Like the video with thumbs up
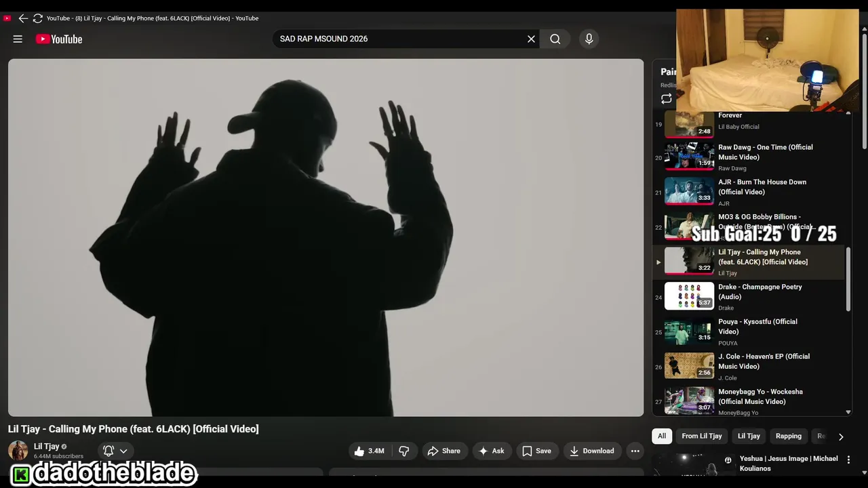The height and width of the screenshot is (488, 868). pyautogui.click(x=370, y=451)
